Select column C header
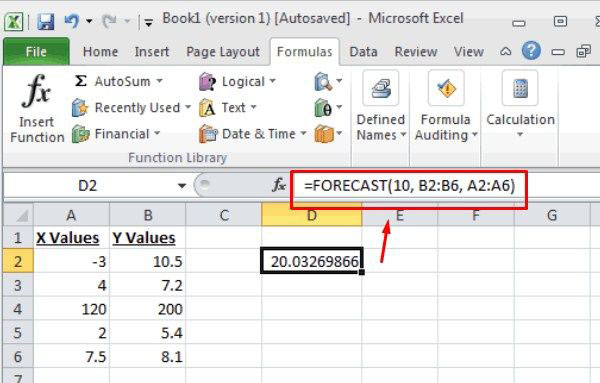The height and width of the screenshot is (383, 600). [x=224, y=215]
